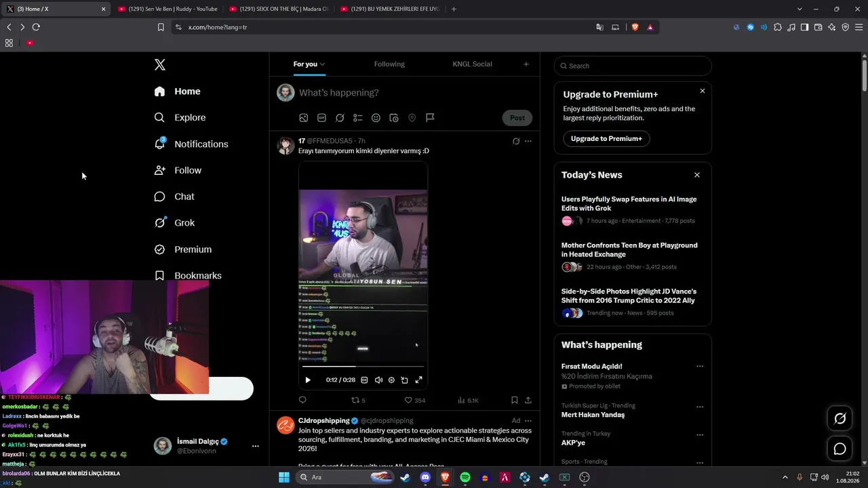Go to Home in the X sidebar
Image resolution: width=868 pixels, height=488 pixels.
[177, 91]
